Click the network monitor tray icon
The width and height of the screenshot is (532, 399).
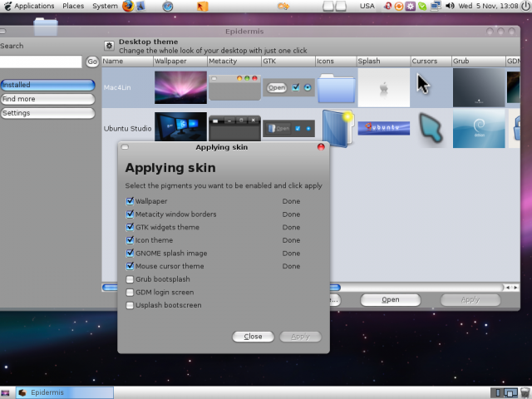(436, 6)
